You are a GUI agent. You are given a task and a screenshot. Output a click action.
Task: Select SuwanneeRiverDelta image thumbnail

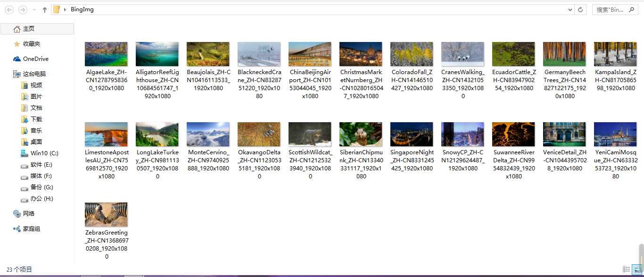tap(513, 134)
